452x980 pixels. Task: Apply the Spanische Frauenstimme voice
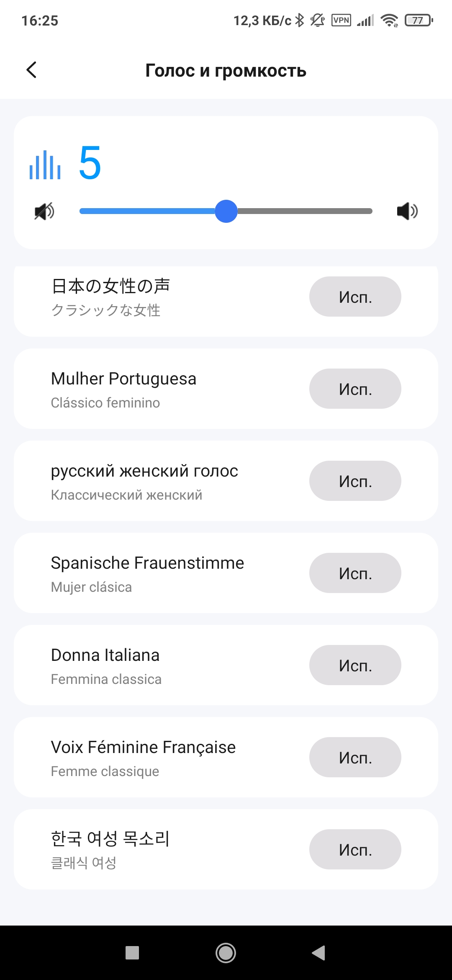coord(355,573)
